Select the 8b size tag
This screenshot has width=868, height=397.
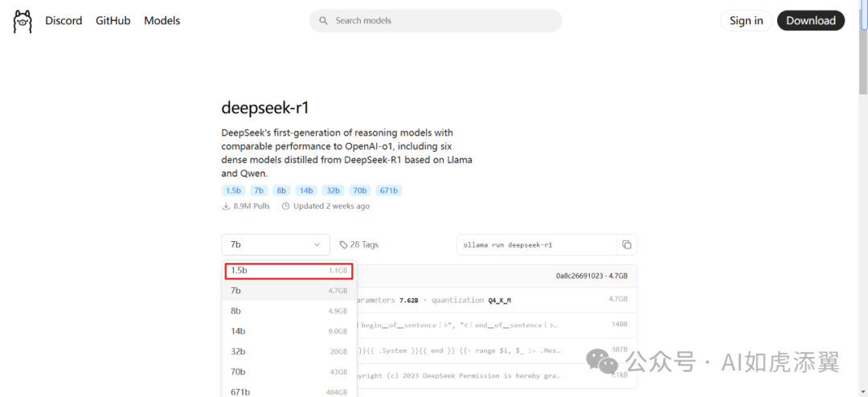coord(281,190)
